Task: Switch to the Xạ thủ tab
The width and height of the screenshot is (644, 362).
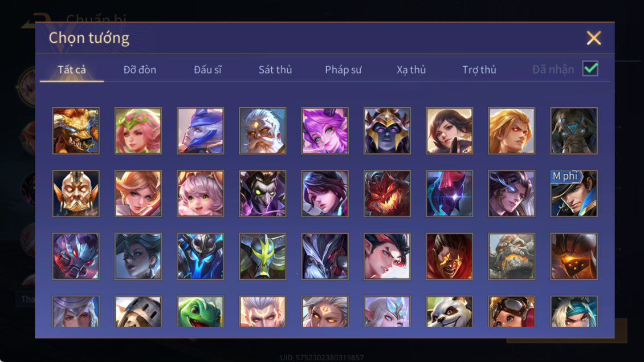Action: coord(411,70)
